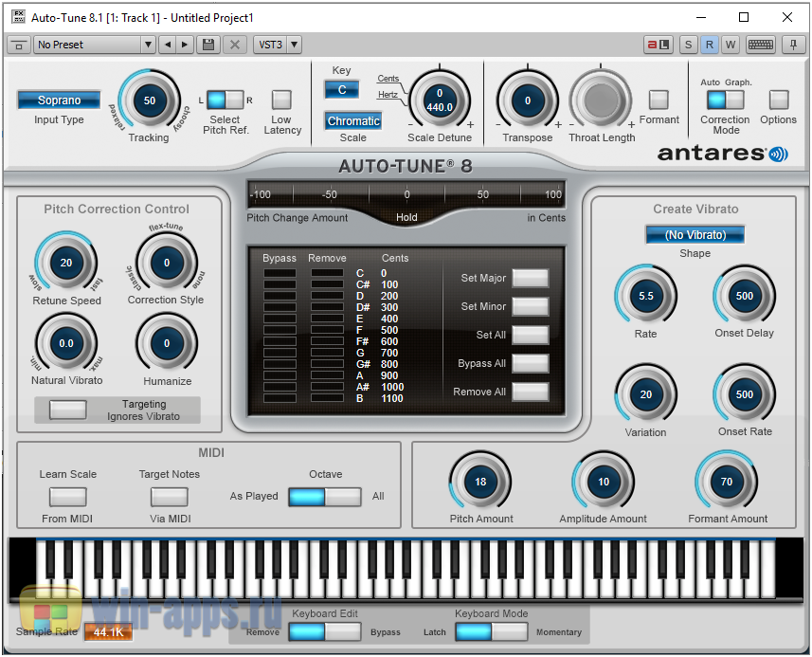Toggle the Select Pitch Ref. L/R switch
Viewport: 812px width, 657px height.
[226, 100]
